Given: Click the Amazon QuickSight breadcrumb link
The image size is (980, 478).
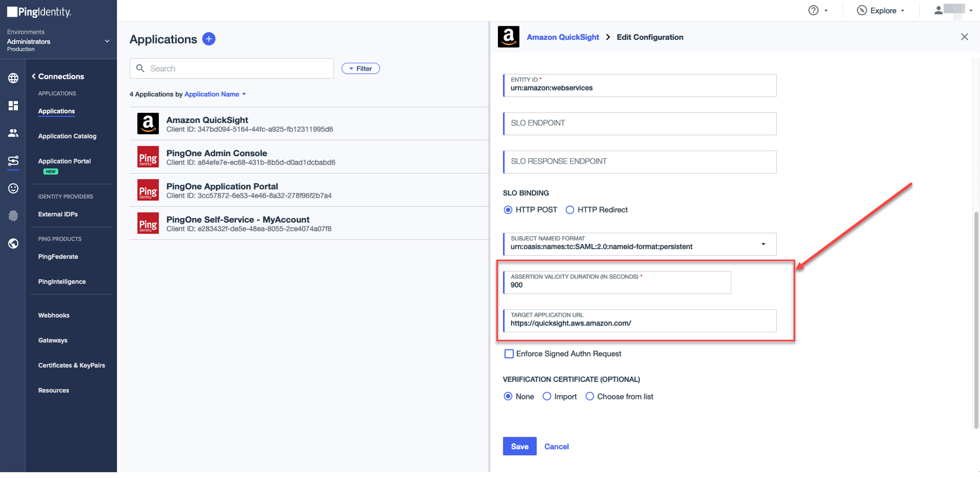Looking at the screenshot, I should click(x=563, y=37).
